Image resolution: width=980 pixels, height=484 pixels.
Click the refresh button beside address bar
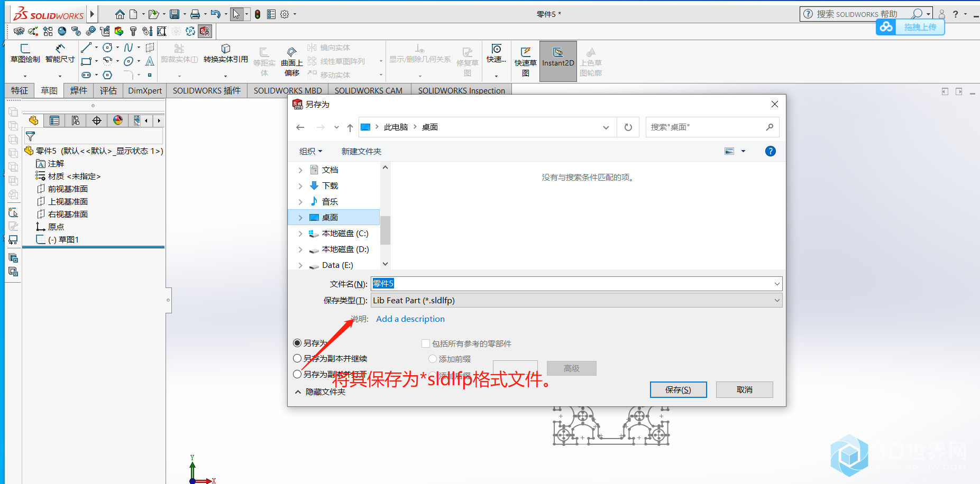(628, 127)
